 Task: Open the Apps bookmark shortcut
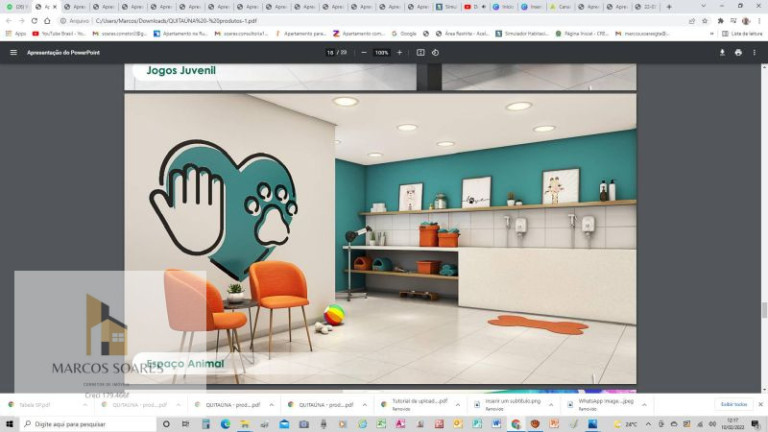pos(16,33)
